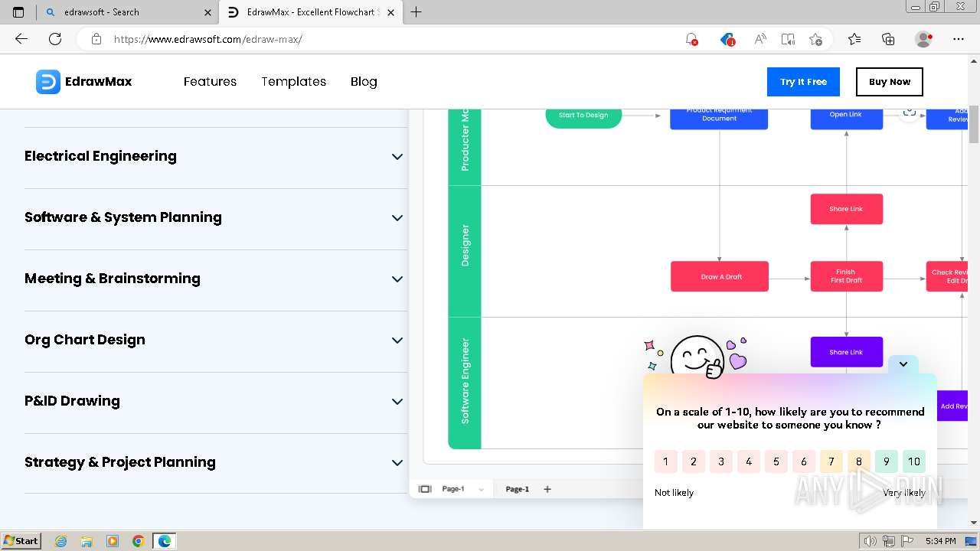
Task: Open the network tray icon
Action: (889, 541)
